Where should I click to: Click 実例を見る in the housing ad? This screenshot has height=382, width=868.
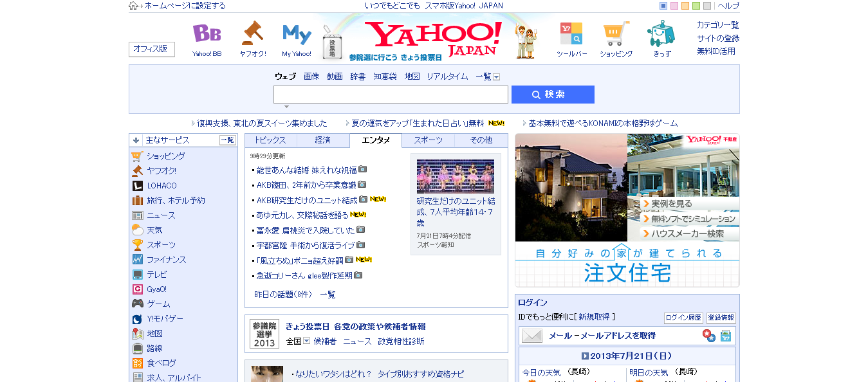[672, 204]
